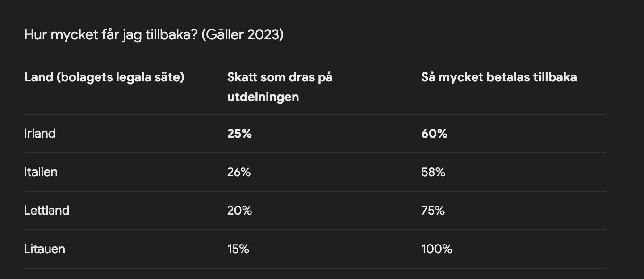The height and width of the screenshot is (279, 644).
Task: Click the word 'utdelningen' in tax column header
Action: 263,97
